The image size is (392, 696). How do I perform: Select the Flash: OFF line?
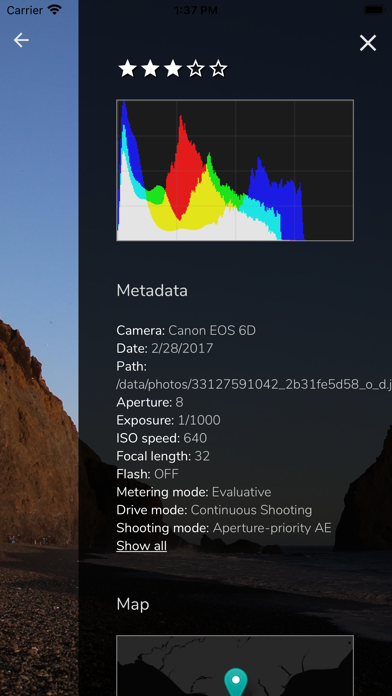coord(147,474)
